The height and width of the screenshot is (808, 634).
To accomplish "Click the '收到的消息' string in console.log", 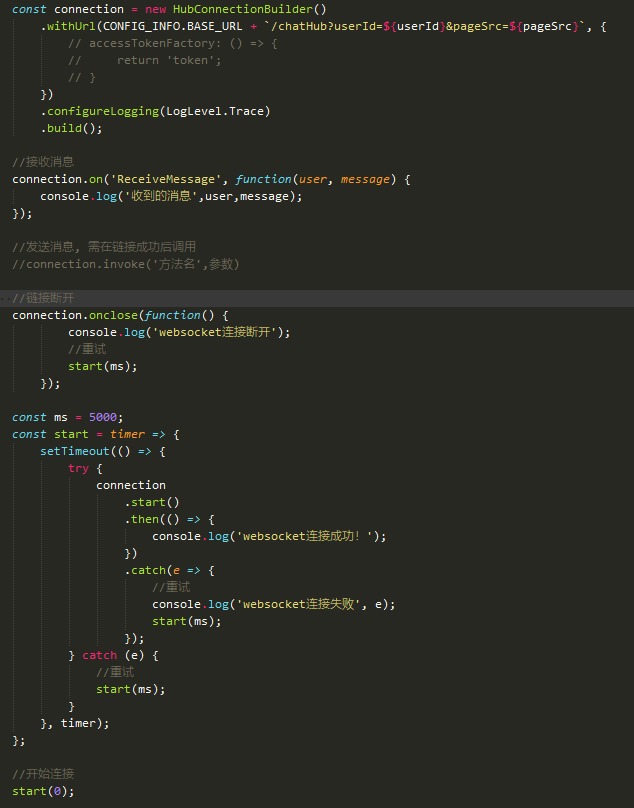I will point(161,196).
